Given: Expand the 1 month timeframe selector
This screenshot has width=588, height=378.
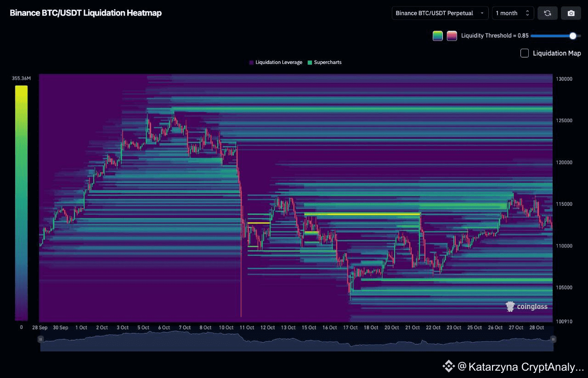Looking at the screenshot, I should (x=513, y=13).
